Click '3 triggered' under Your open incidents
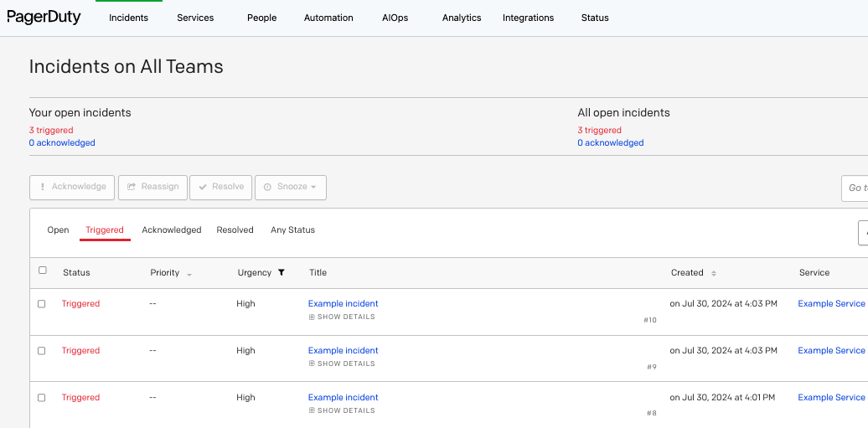The height and width of the screenshot is (428, 868). point(51,130)
